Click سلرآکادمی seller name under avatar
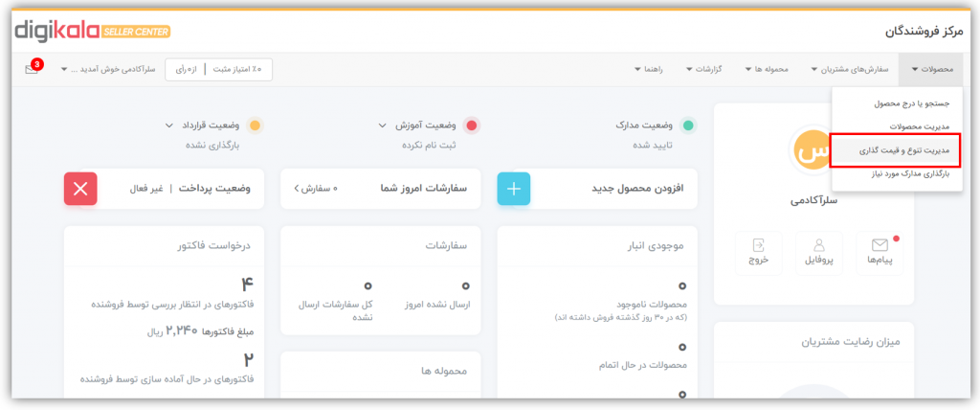This screenshot has height=410, width=980. [x=813, y=201]
